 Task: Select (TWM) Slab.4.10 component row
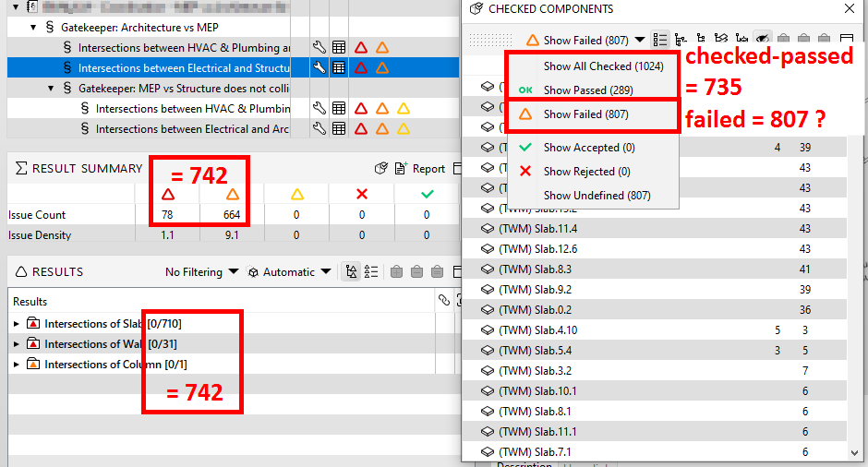655,330
